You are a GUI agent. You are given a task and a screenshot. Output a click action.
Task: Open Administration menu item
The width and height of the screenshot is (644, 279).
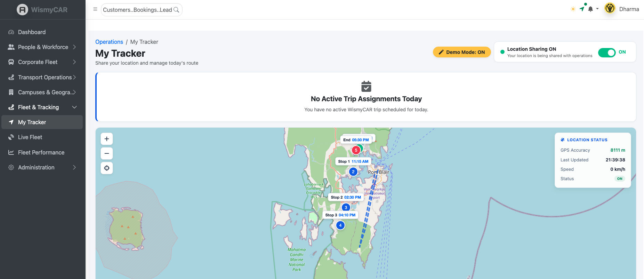click(42, 167)
